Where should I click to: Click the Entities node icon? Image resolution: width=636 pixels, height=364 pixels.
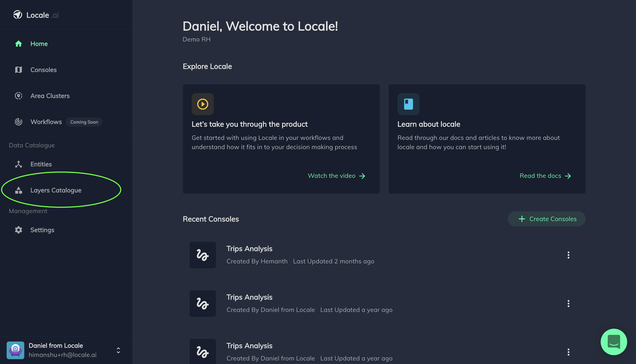pos(19,164)
